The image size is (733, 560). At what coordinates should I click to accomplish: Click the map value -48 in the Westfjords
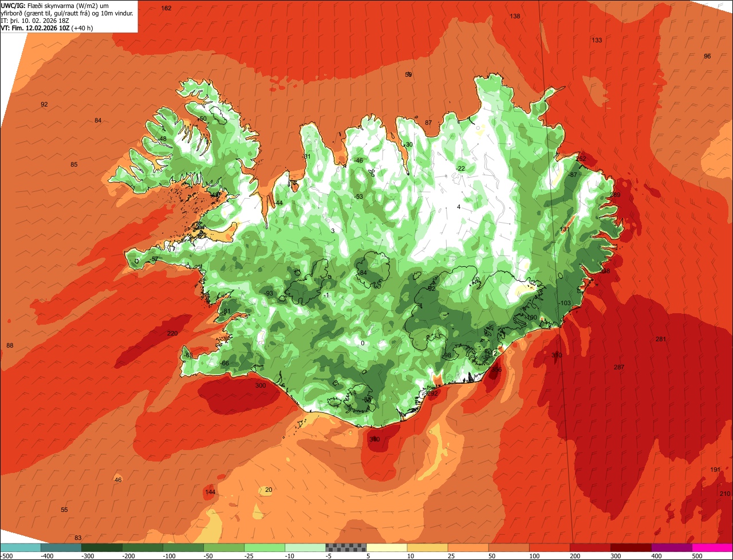point(162,139)
